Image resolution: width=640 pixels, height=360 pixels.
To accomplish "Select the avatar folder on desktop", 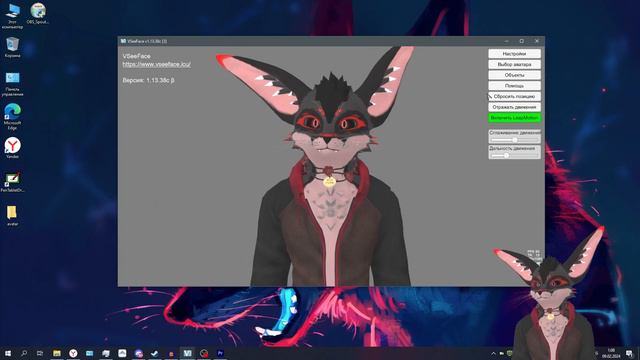I will tap(12, 215).
